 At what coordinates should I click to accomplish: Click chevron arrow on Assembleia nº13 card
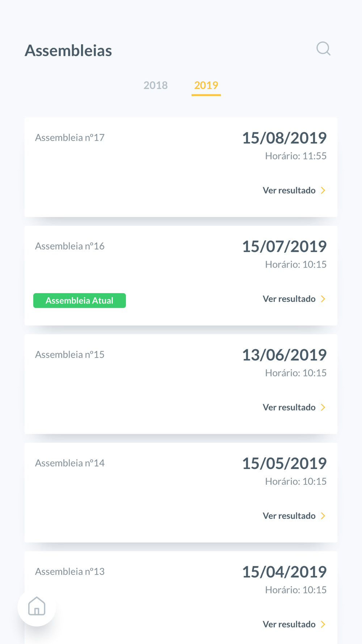pos(323,624)
